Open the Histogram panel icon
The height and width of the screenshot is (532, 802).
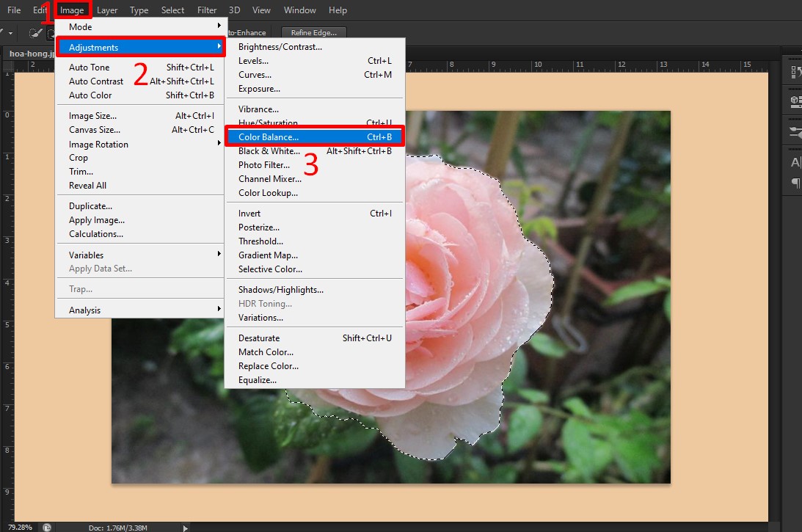tap(793, 73)
